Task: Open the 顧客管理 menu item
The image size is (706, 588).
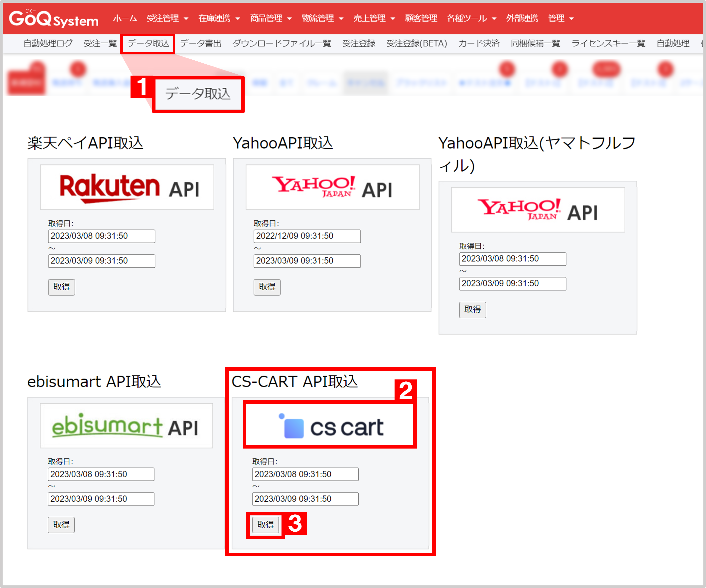Action: pos(421,18)
